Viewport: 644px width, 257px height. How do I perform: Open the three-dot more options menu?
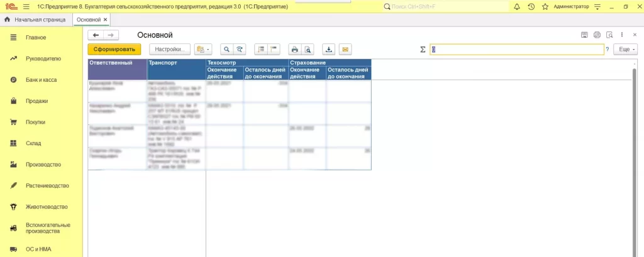(622, 35)
